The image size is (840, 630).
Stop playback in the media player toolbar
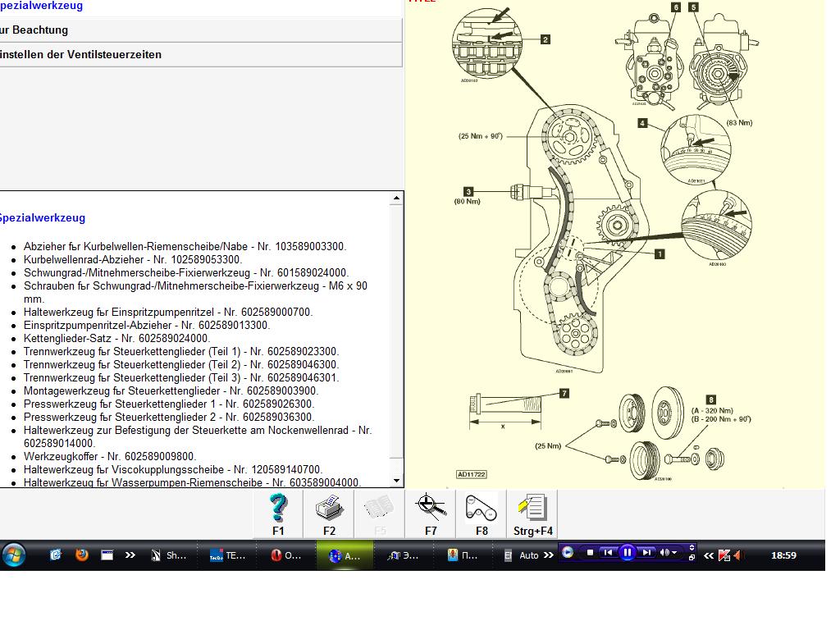coord(589,553)
